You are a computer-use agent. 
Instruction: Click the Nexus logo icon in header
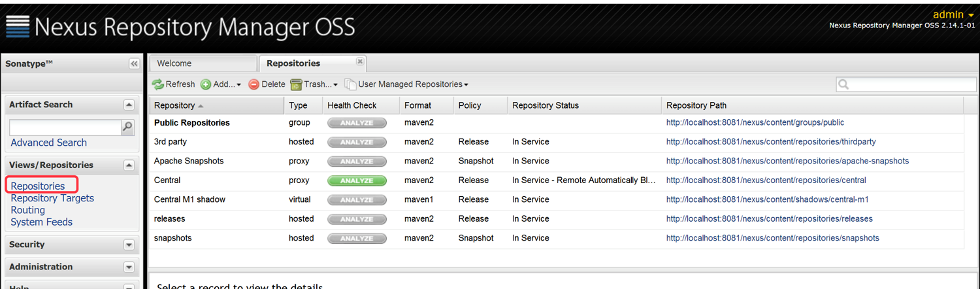18,26
